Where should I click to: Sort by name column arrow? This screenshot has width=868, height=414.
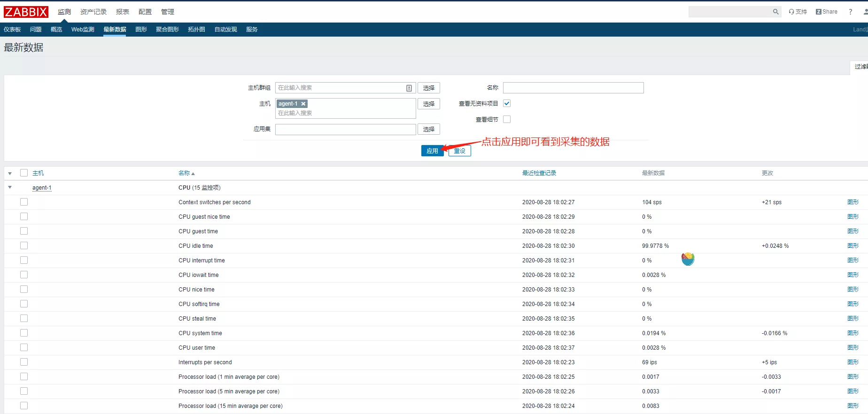click(193, 174)
